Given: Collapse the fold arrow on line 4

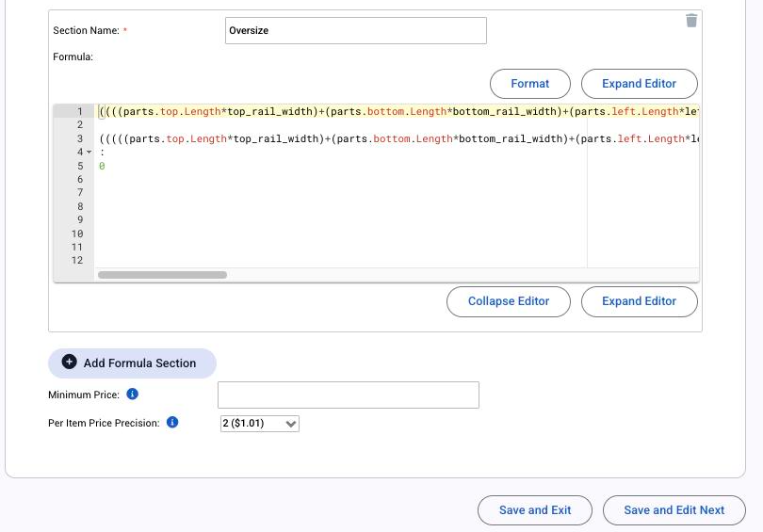Looking at the screenshot, I should pos(89,153).
